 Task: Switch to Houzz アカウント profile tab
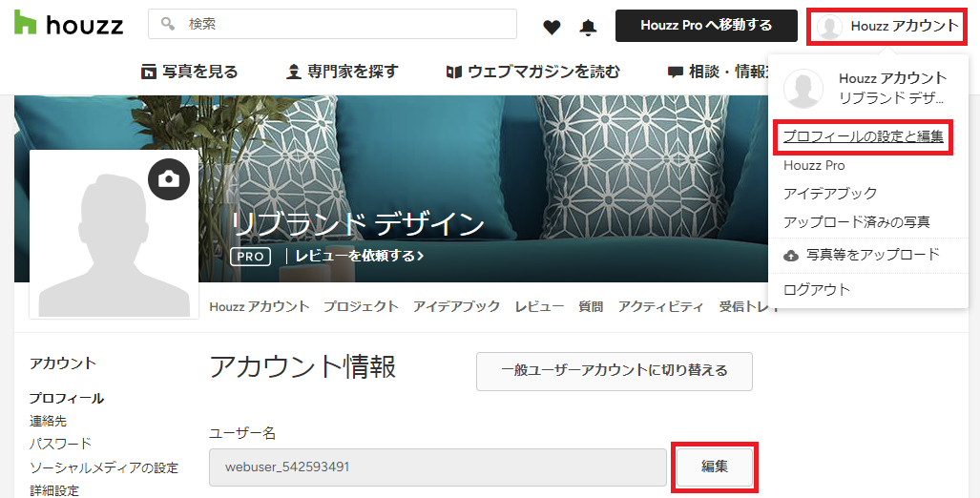(260, 307)
